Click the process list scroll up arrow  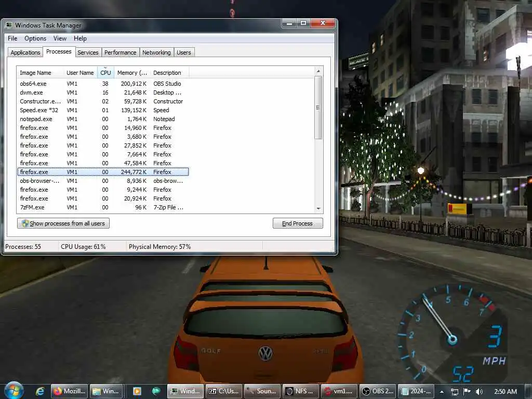[318, 71]
